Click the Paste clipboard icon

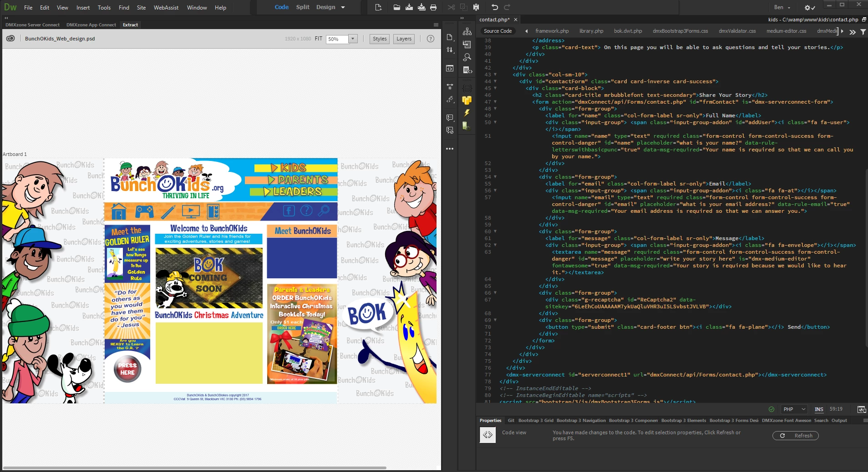[476, 7]
